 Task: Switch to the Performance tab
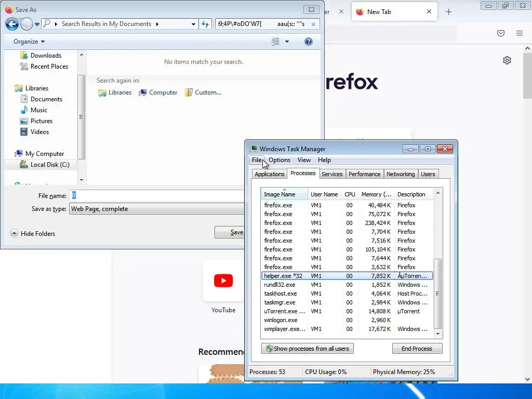[364, 174]
